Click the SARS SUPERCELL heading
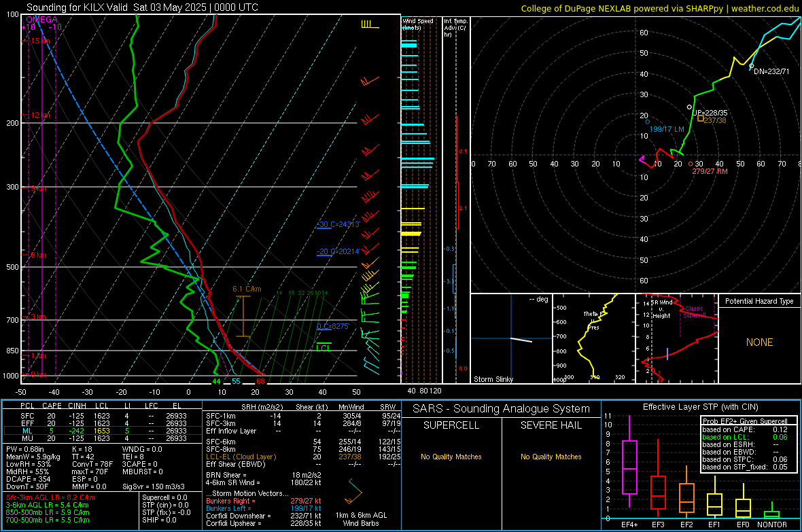This screenshot has width=802, height=532. [451, 425]
